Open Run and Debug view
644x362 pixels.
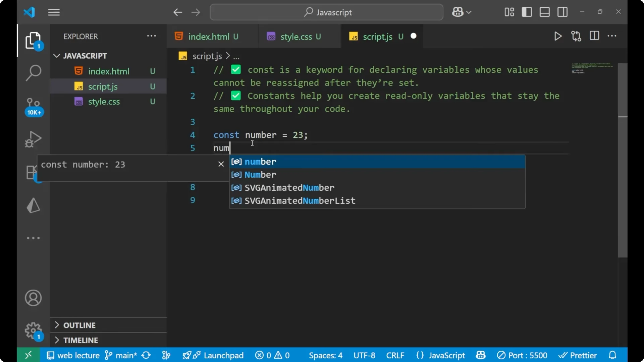[x=33, y=138]
